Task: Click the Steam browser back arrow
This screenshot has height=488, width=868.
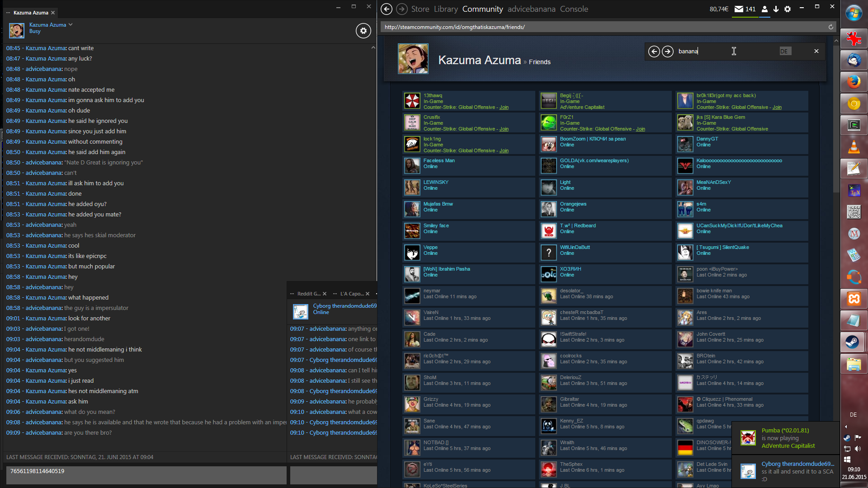Action: click(x=386, y=9)
